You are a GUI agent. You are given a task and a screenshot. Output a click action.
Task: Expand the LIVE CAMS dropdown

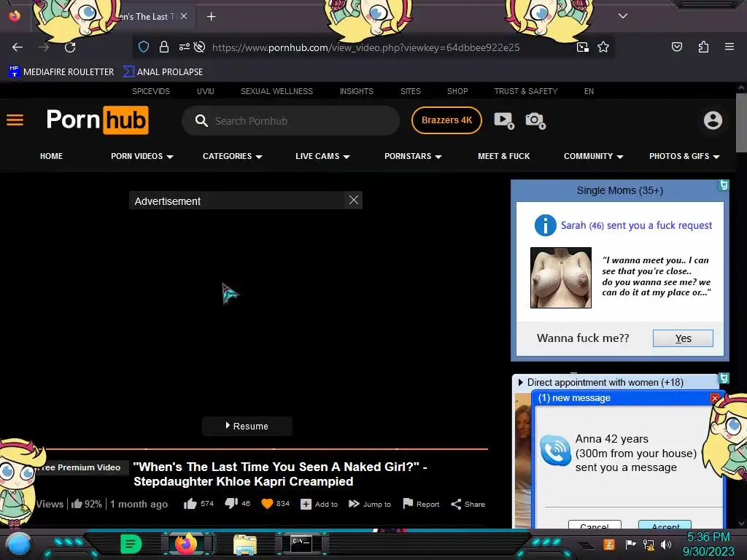[x=322, y=156]
